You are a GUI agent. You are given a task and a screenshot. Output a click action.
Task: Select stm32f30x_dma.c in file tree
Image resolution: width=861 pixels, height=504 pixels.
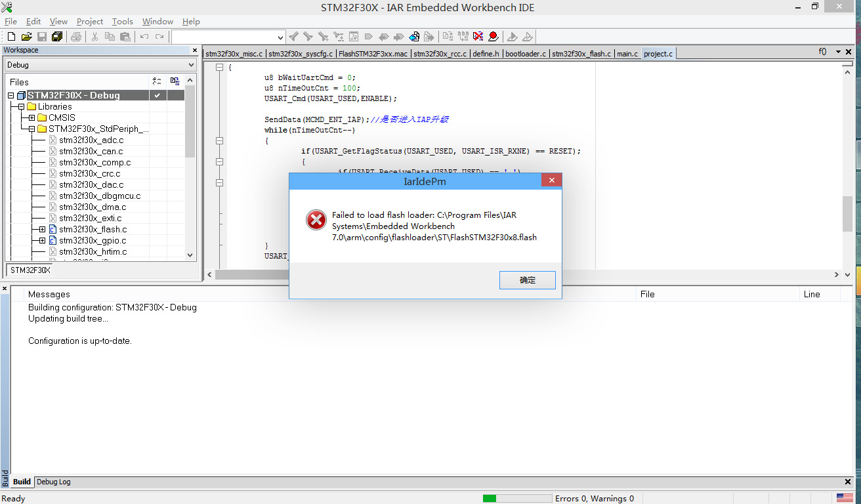(93, 207)
